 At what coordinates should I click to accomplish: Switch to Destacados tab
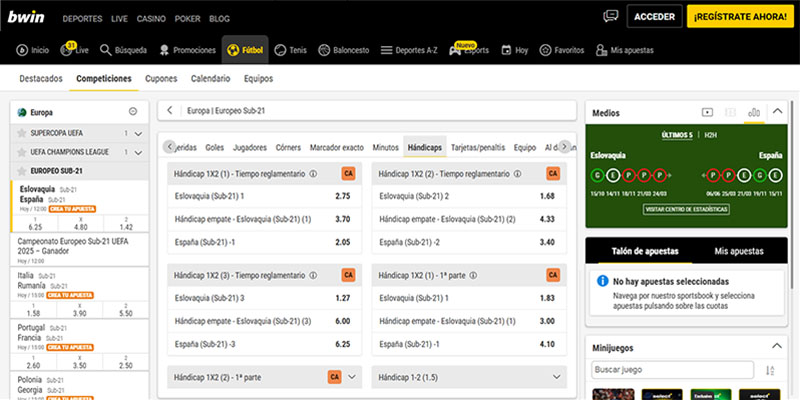tap(41, 79)
